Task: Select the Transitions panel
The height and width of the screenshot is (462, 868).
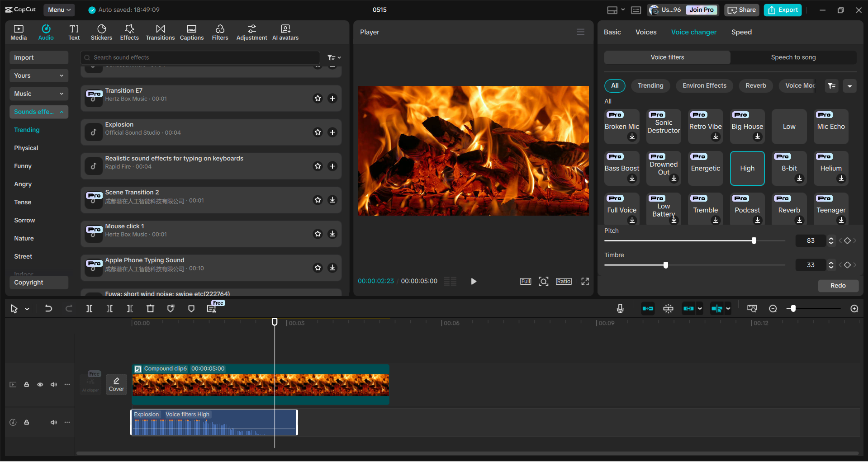Action: [160, 32]
